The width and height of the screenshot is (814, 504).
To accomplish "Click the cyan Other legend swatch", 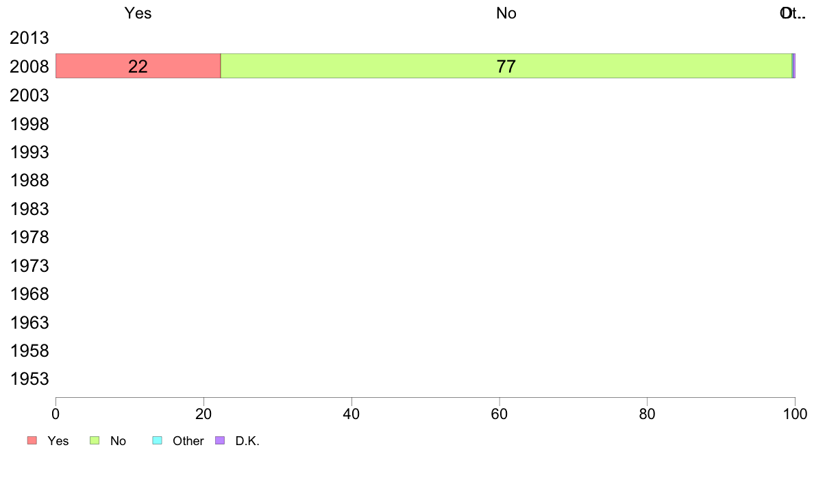I will pyautogui.click(x=158, y=441).
